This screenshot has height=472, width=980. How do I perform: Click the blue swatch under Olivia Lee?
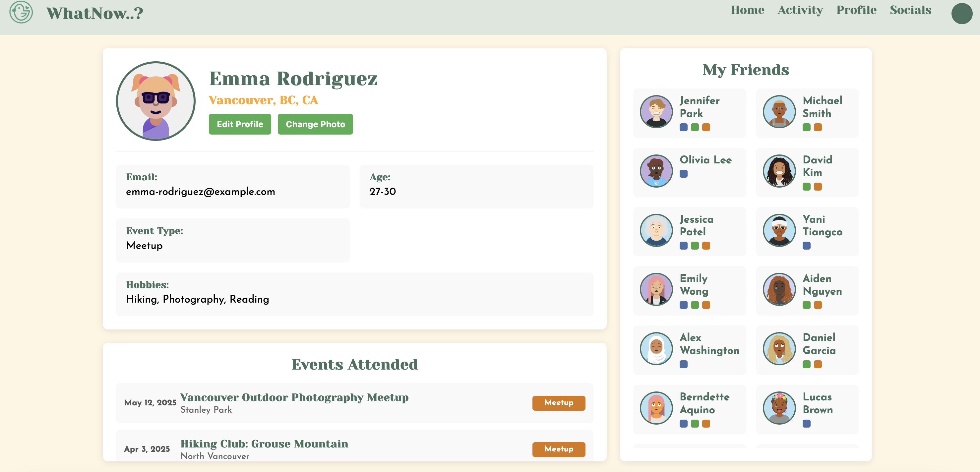pos(683,174)
